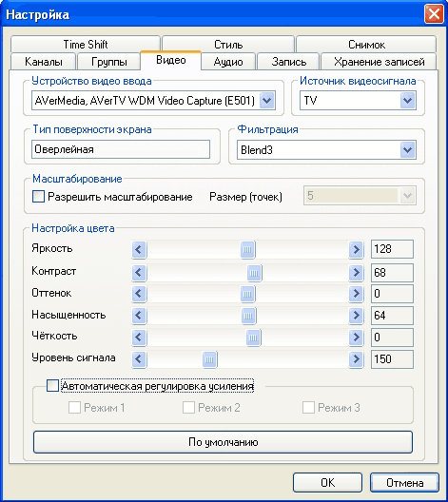This screenshot has width=448, height=502.
Task: Increase Оттенок with right arrow
Action: (x=356, y=294)
